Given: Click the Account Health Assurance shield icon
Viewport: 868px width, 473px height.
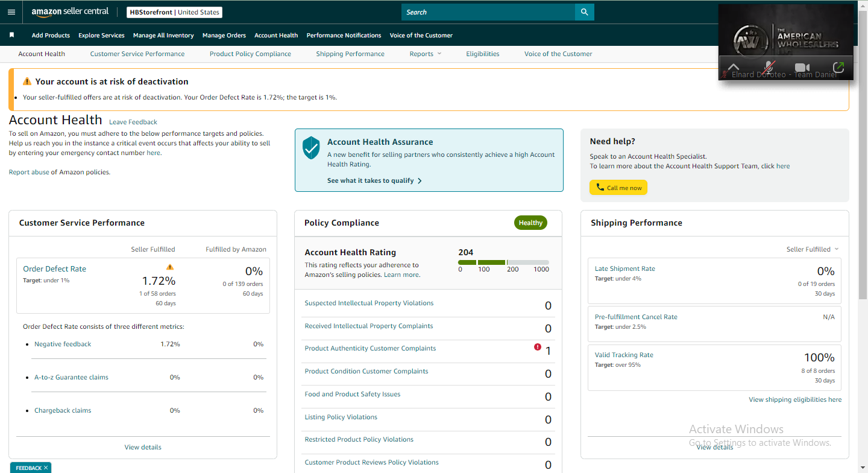Looking at the screenshot, I should tap(311, 147).
